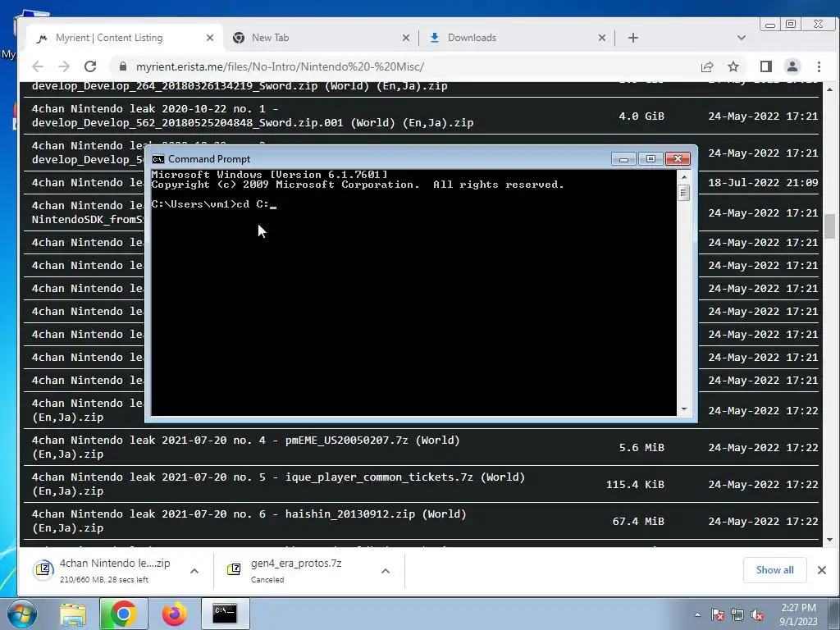Image resolution: width=840 pixels, height=630 pixels.
Task: Open the Chrome side panel icon
Action: pos(765,66)
